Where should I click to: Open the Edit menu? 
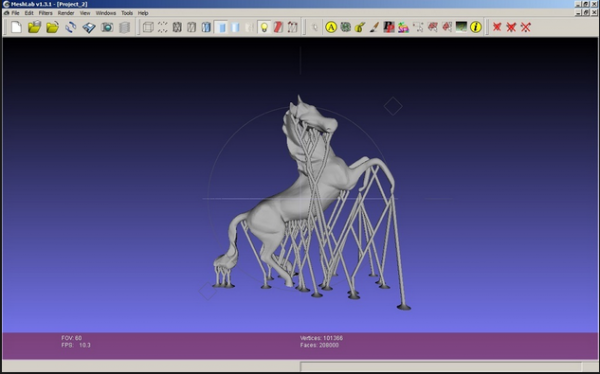[29, 13]
